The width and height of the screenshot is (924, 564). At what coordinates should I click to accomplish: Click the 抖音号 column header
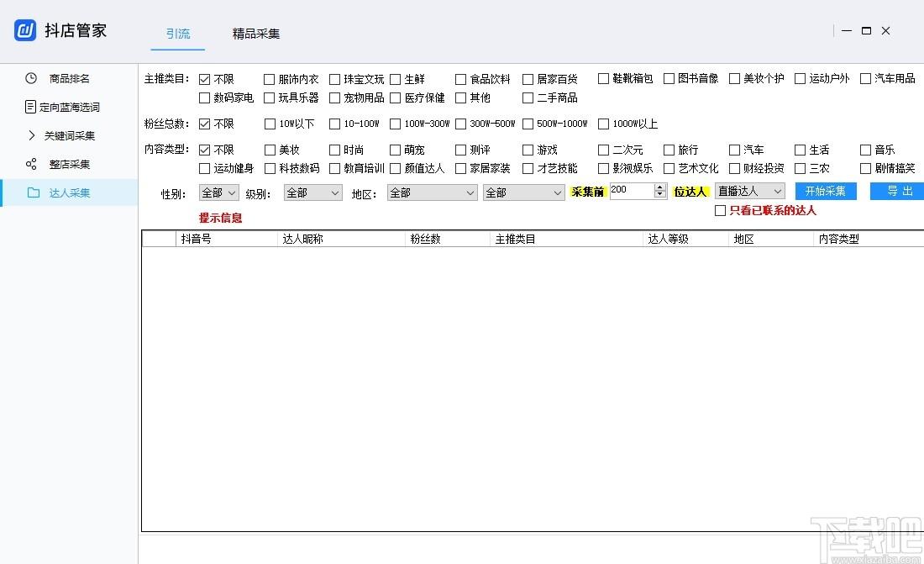(226, 239)
